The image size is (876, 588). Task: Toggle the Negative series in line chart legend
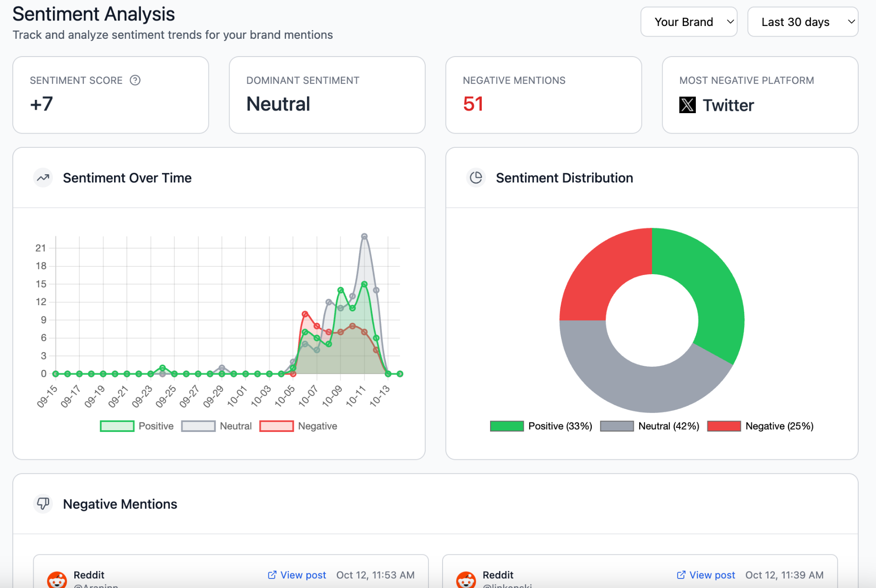click(299, 426)
